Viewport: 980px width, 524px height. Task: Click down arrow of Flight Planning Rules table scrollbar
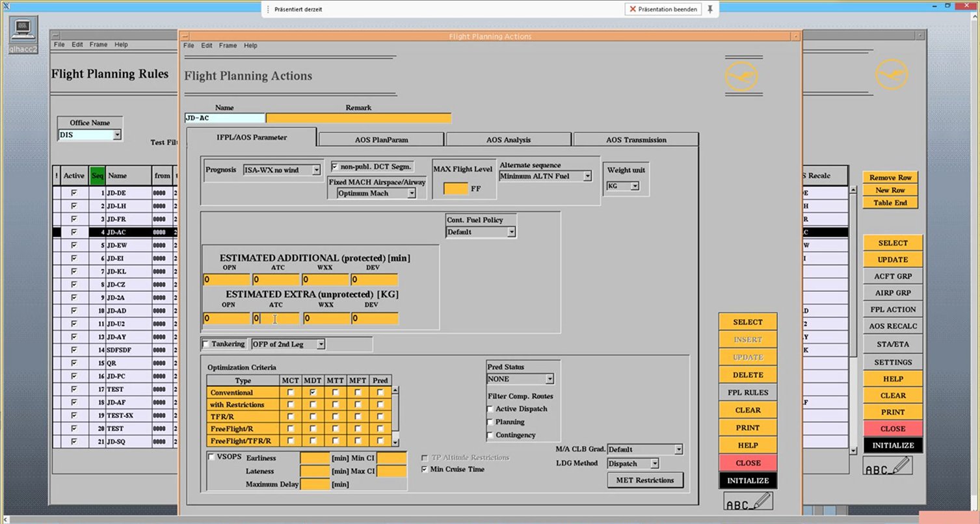[853, 451]
